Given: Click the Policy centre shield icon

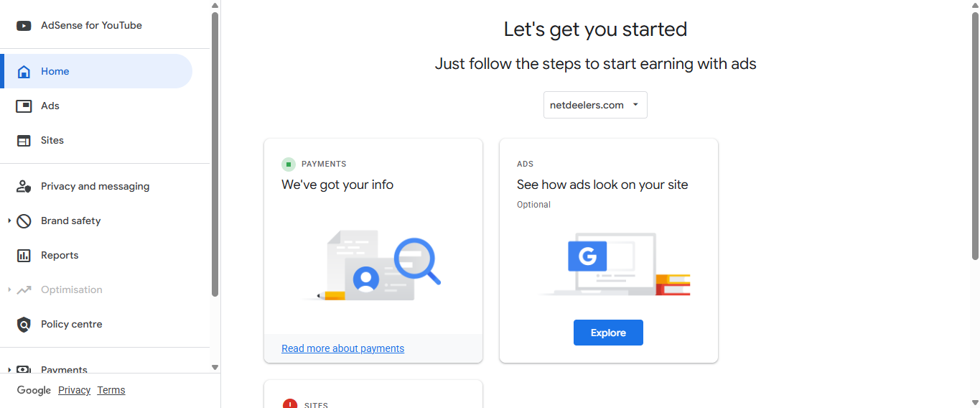Looking at the screenshot, I should click(x=24, y=325).
